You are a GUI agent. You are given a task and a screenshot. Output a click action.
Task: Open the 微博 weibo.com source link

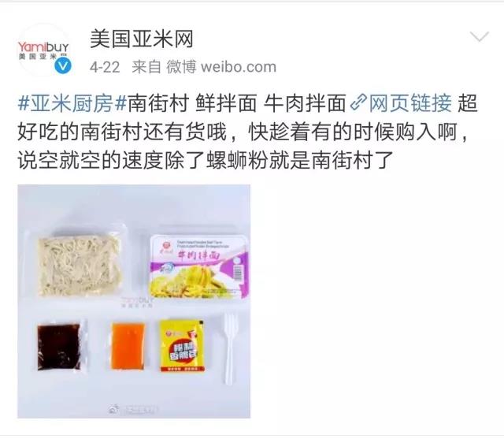(x=221, y=67)
